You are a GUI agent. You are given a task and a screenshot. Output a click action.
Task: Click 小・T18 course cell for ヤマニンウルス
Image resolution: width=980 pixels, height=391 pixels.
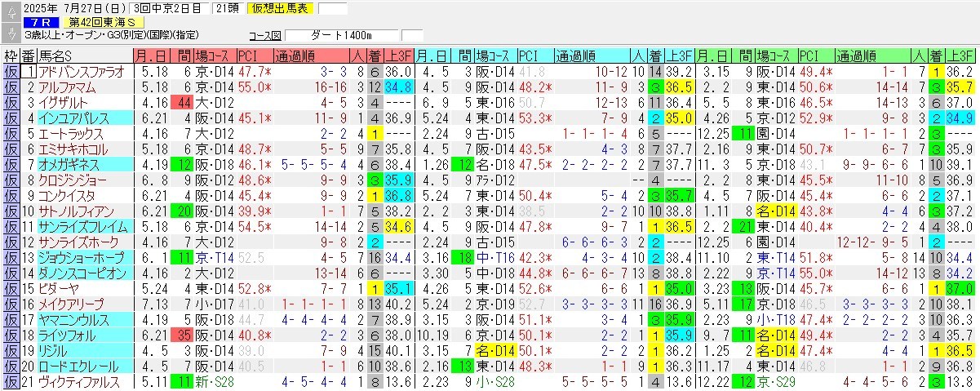(x=776, y=320)
